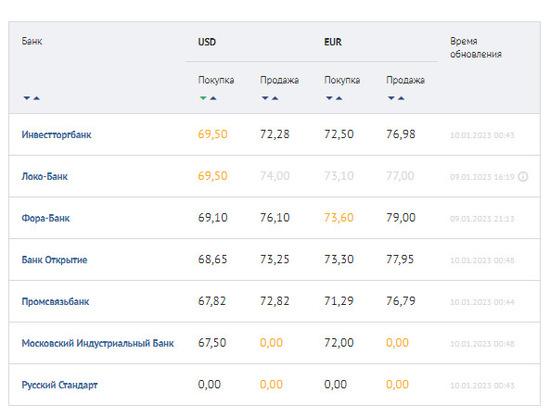The image size is (550, 418).
Task: Select Московский Индустриальный Банк USD sell 0,00
Action: point(271,343)
